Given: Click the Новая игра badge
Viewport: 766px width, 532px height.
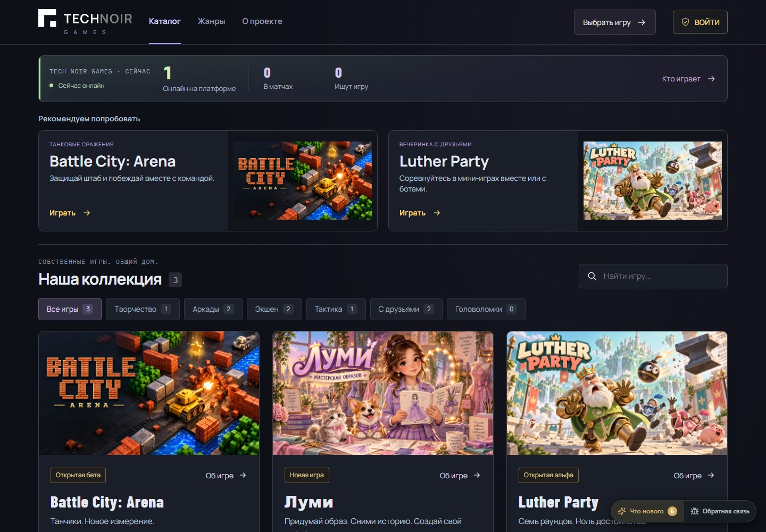Looking at the screenshot, I should pos(307,475).
